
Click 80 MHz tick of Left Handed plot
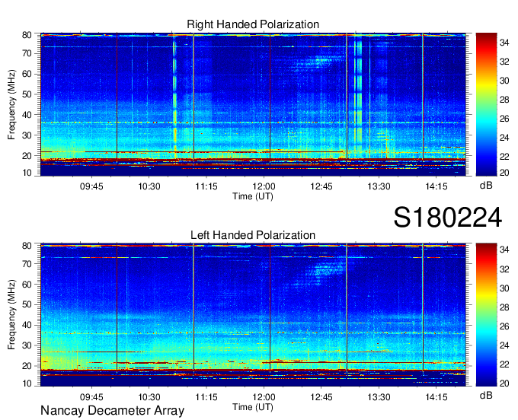point(27,246)
